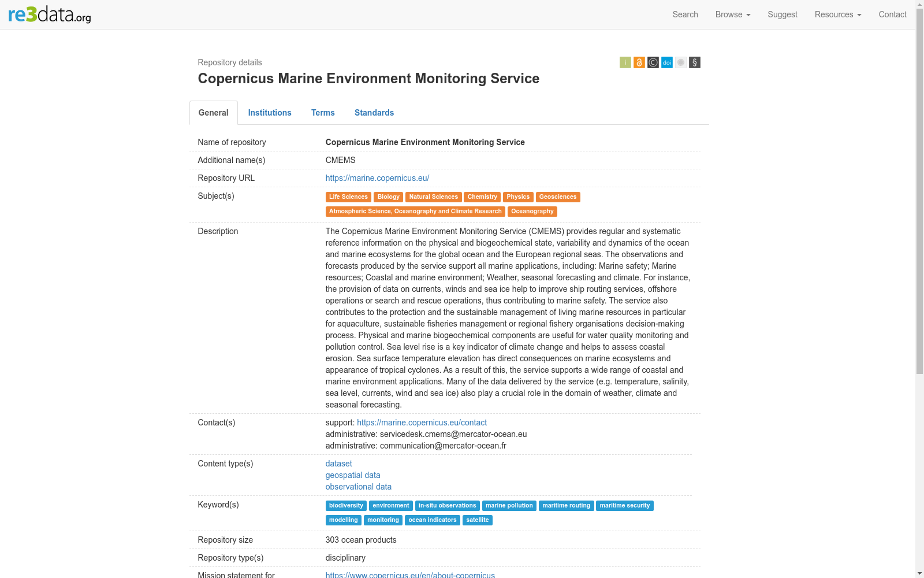
Task: Click the Additional name(s) row label
Action: click(x=232, y=160)
